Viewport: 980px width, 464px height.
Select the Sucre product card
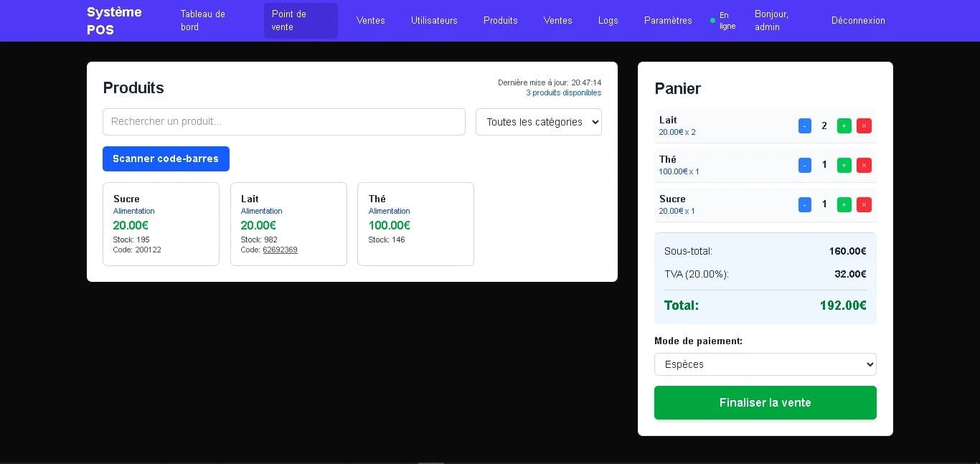pos(161,224)
